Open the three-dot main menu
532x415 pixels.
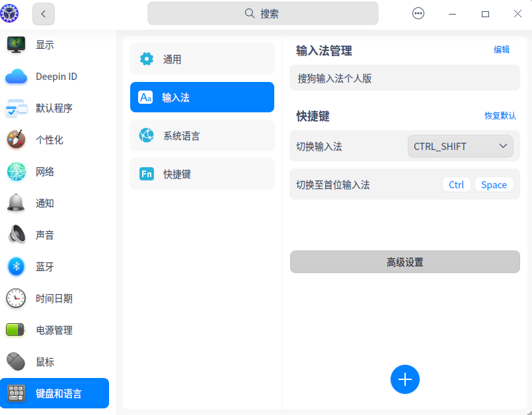[x=418, y=13]
